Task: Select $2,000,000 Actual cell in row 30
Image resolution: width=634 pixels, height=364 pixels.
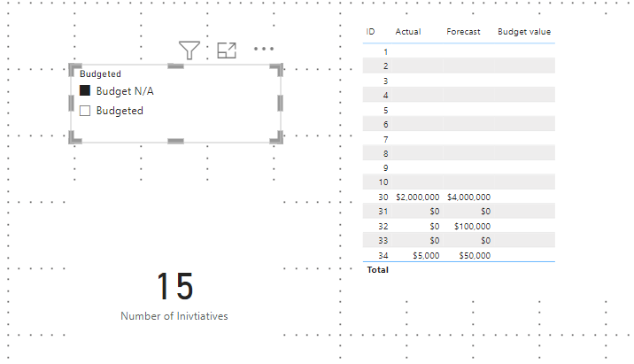Action: click(418, 197)
